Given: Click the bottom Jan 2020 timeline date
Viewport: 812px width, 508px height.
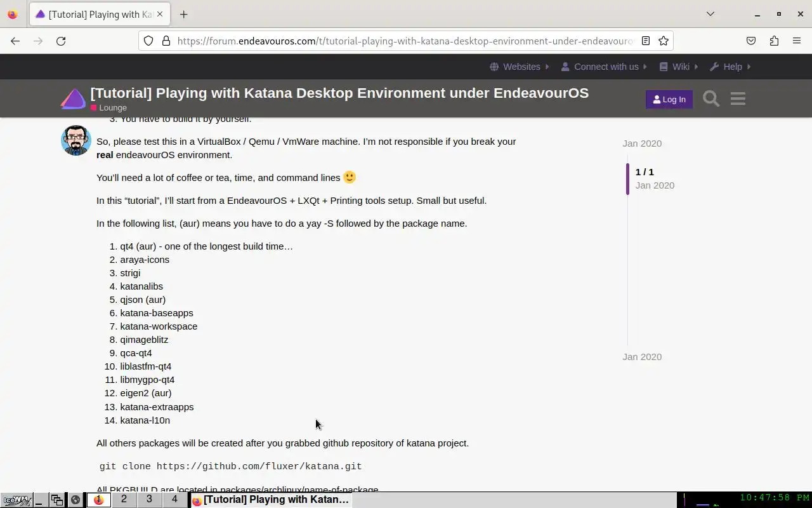Looking at the screenshot, I should (x=642, y=357).
